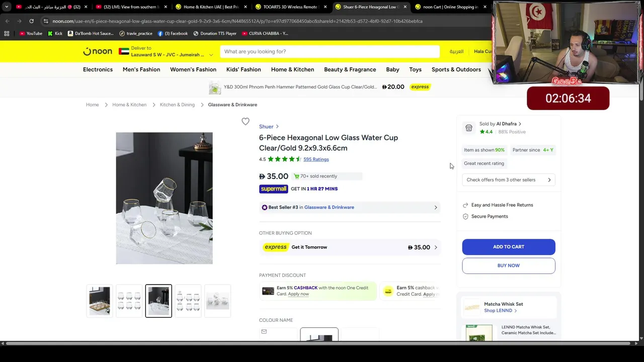Open the 595 Ratings link
This screenshot has height=362, width=644.
coord(316,159)
